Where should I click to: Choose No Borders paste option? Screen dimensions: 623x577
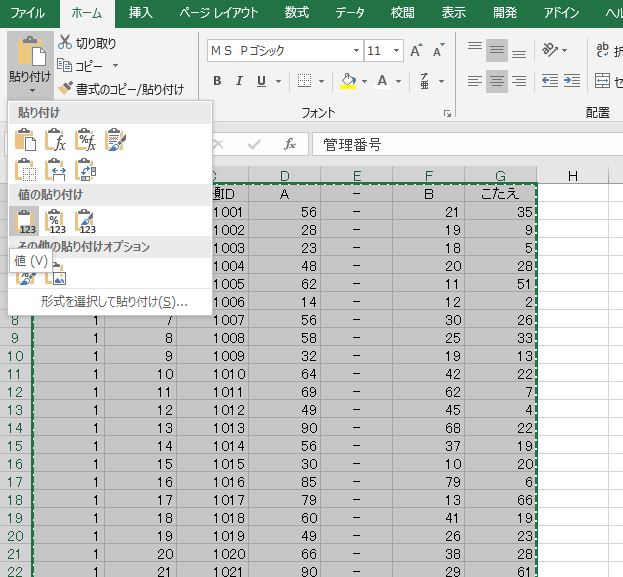coord(25,170)
